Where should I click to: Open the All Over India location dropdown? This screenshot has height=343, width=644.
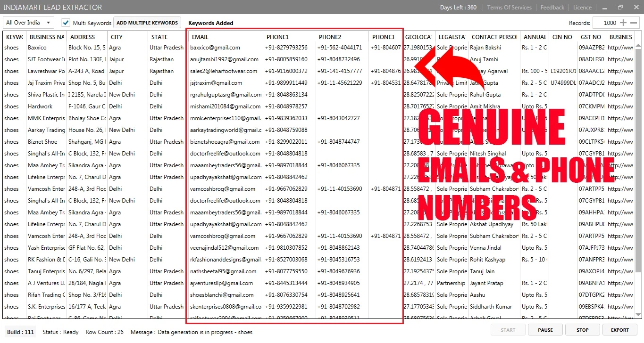click(28, 23)
